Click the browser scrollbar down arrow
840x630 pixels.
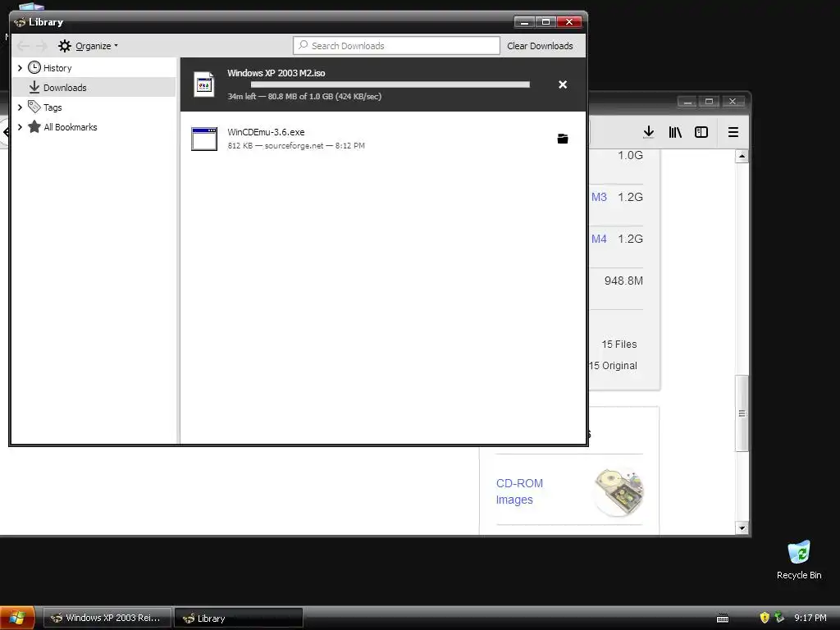pos(742,527)
